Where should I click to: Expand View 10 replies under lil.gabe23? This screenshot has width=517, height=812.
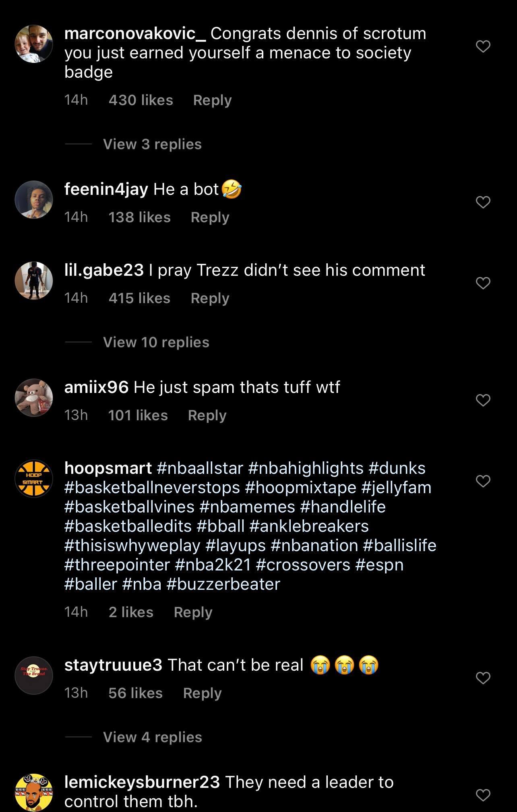coord(156,342)
